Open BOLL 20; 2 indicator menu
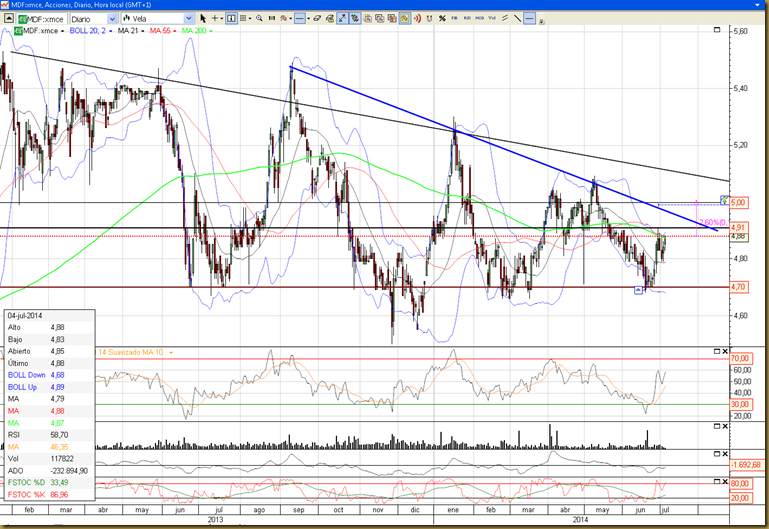Image resolution: width=769 pixels, height=529 pixels. pos(110,31)
